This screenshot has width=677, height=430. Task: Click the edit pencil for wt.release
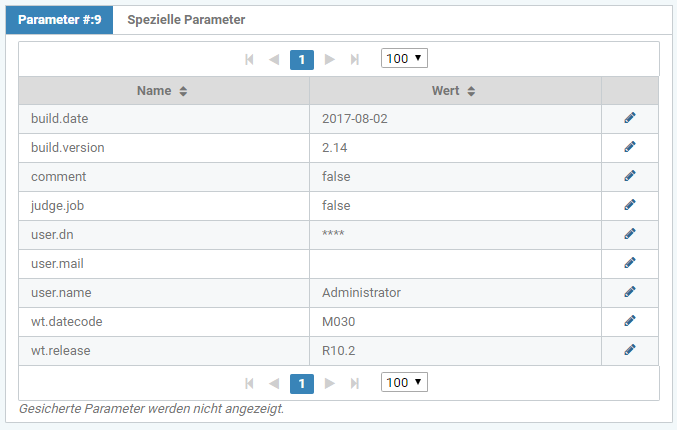[630, 350]
